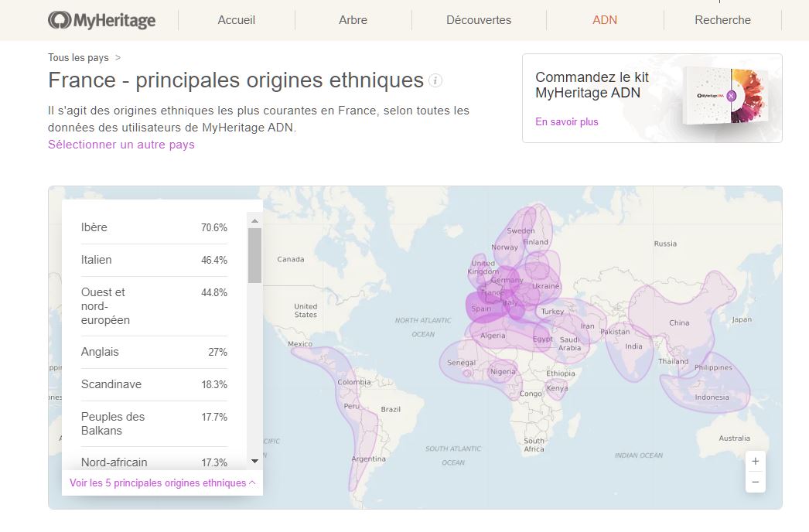Click the MyHeritage logo

101,20
